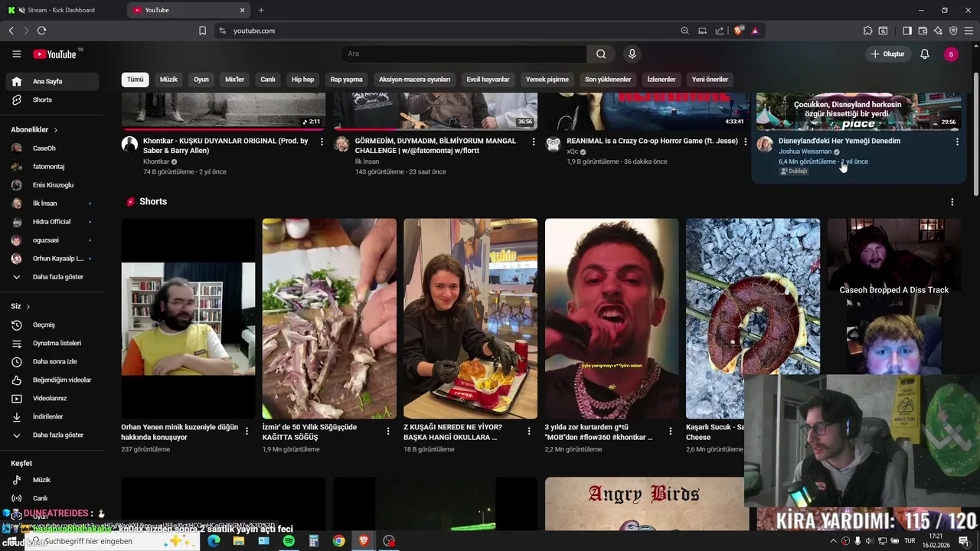Open Chrome from the taskbar
This screenshot has height=551, width=980.
(x=338, y=541)
